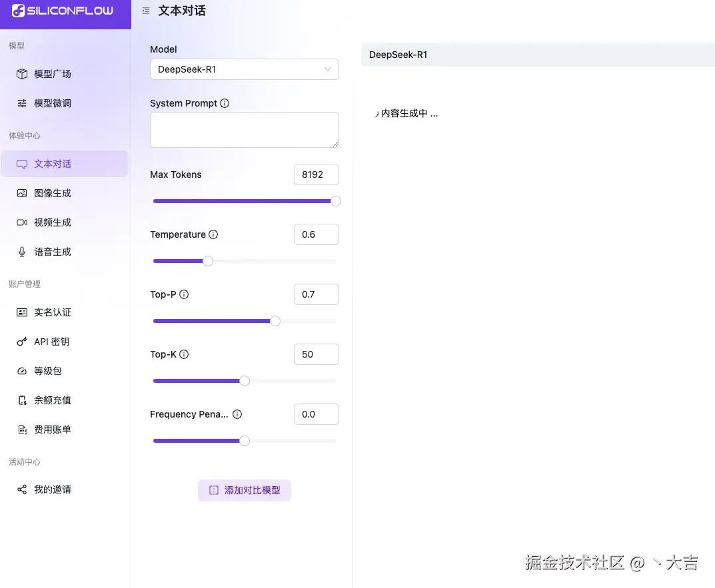Click the 实名认证 ID card icon
The height and width of the screenshot is (588, 715).
22,312
